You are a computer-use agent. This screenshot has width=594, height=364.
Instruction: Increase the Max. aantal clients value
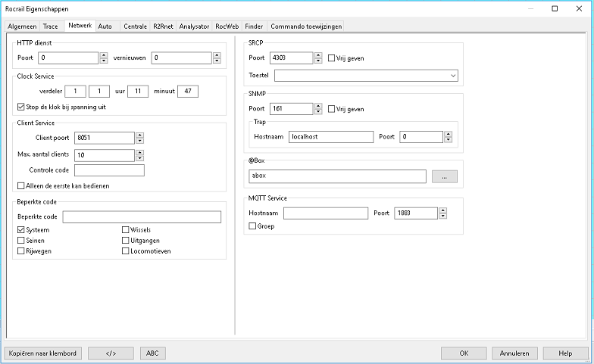(139, 151)
